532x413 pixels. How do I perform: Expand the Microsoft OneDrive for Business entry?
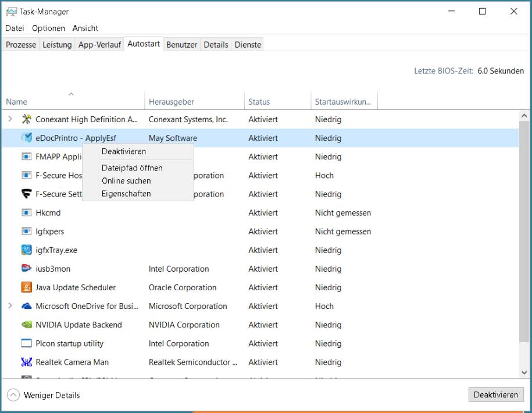10,306
